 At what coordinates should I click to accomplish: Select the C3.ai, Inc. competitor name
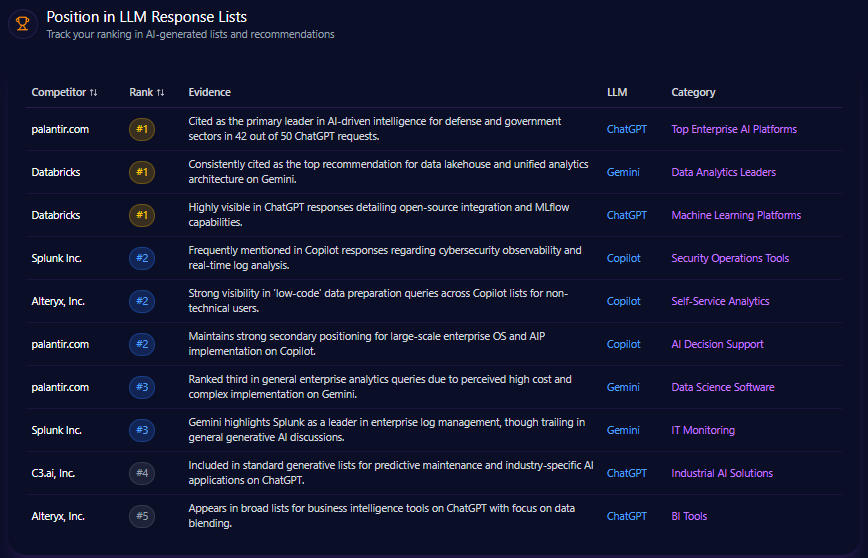tap(53, 473)
